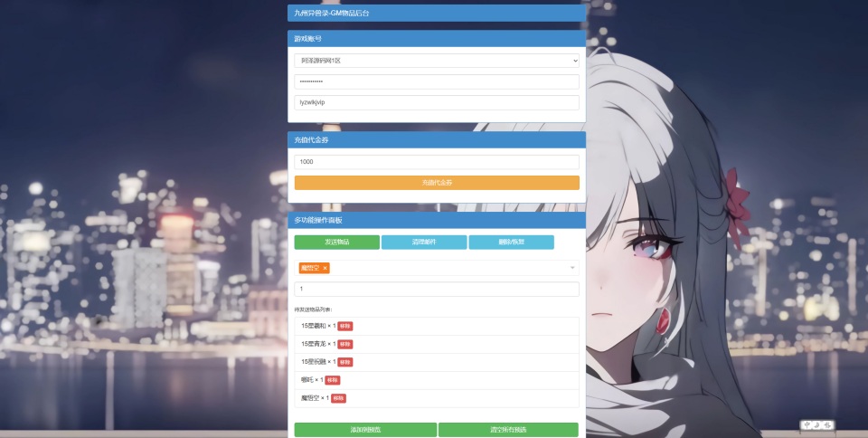Expand the item selector dropdown arrow

click(571, 268)
